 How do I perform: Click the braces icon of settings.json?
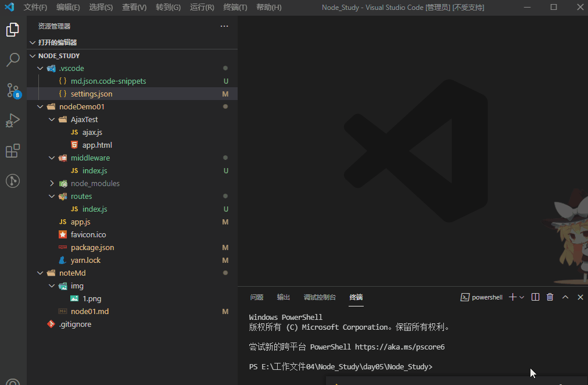63,94
